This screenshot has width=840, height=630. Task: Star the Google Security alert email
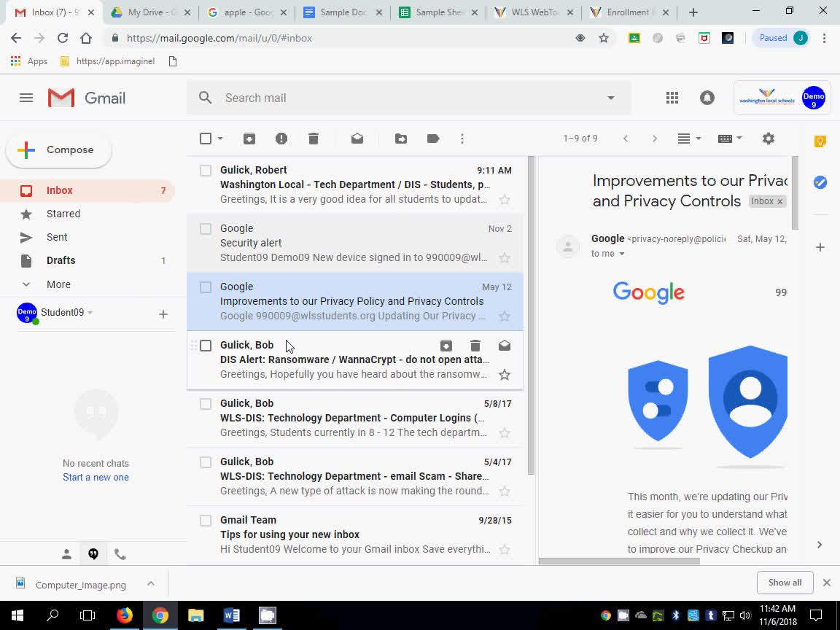[x=505, y=257]
